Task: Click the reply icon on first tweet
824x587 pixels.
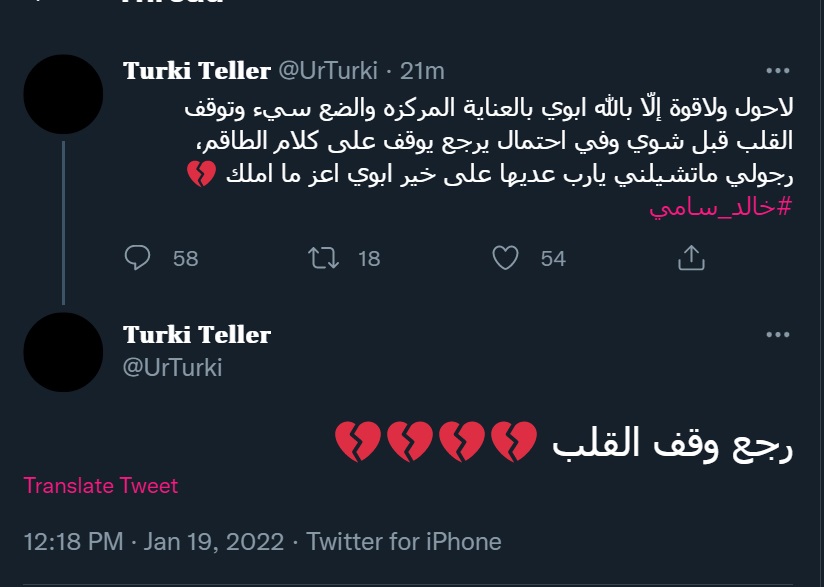Action: 137,258
